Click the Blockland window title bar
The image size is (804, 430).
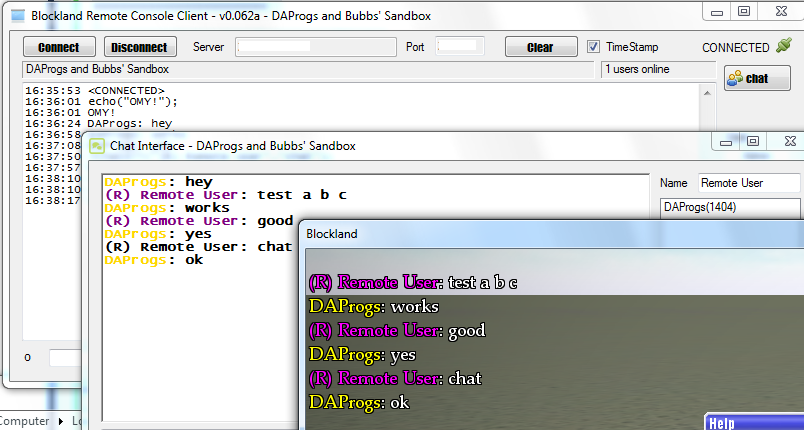551,234
